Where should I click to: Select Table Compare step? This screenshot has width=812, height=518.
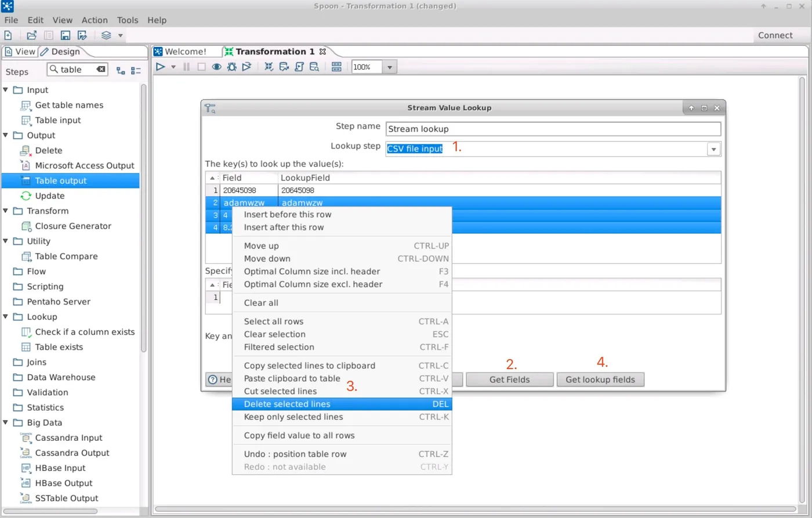(x=66, y=256)
